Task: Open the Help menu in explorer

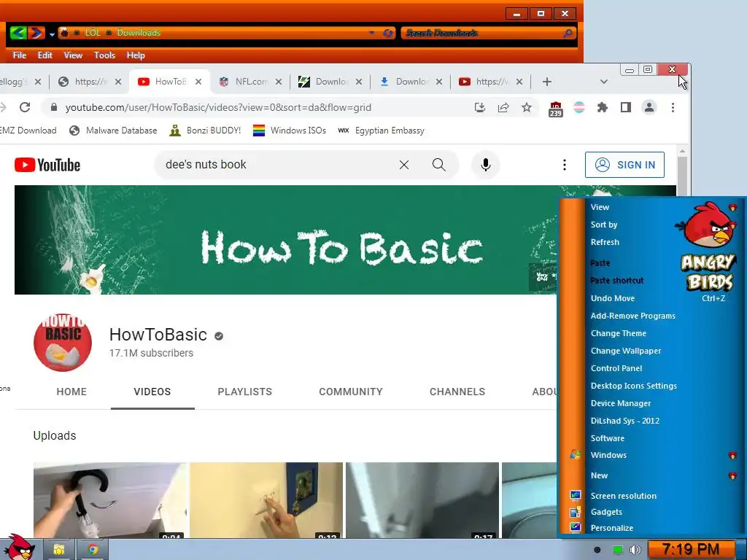Action: [x=136, y=55]
